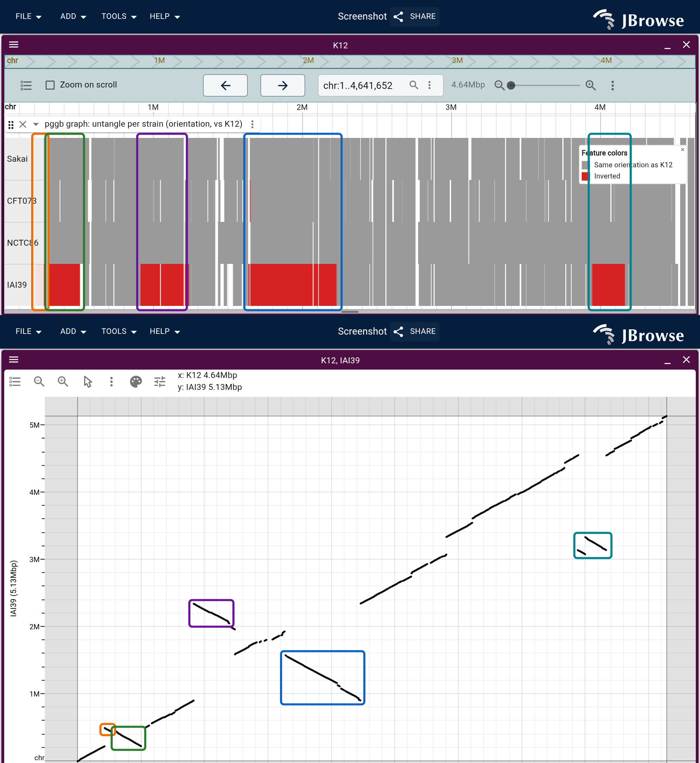Zoom out in K12 linear view

(499, 85)
